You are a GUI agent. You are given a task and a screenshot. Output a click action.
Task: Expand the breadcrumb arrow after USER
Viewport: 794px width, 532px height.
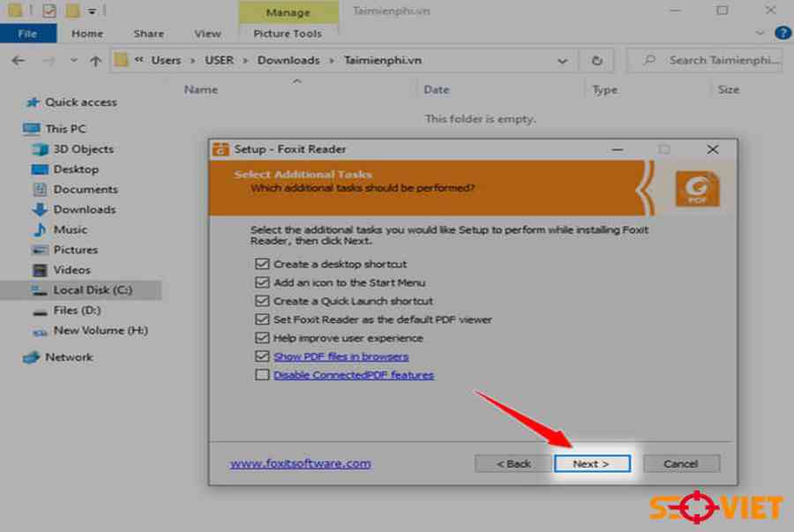245,61
